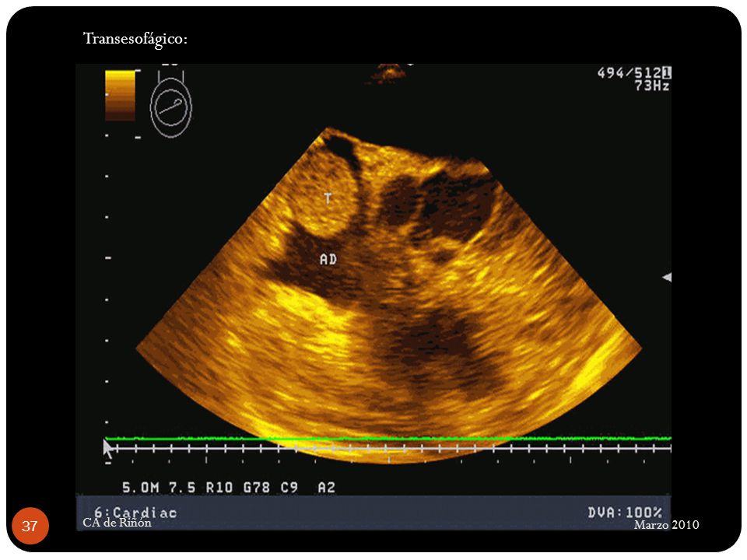747x560 pixels.
Task: Click the 'Marzo 2010' footer date
Action: tap(667, 525)
